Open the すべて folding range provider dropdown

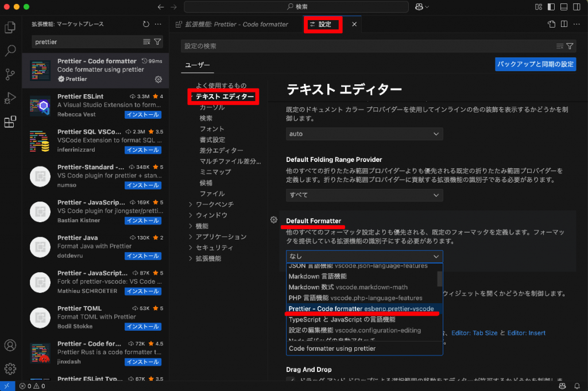tap(364, 195)
